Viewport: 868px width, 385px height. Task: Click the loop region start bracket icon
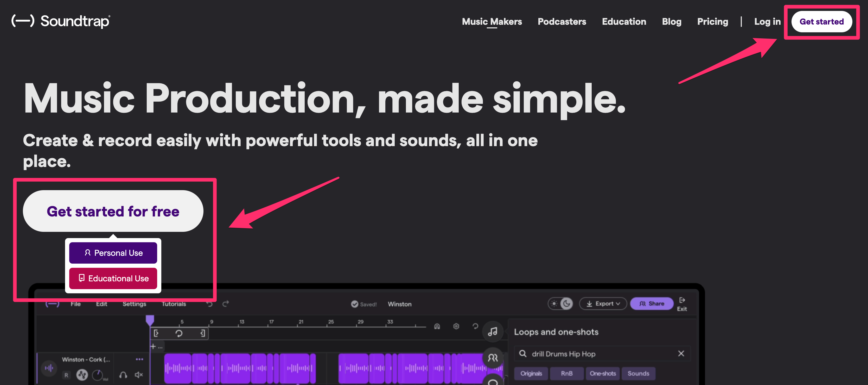point(156,333)
